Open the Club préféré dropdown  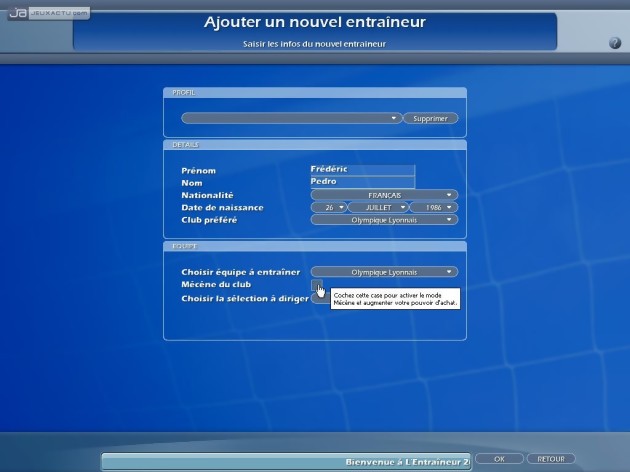384,220
